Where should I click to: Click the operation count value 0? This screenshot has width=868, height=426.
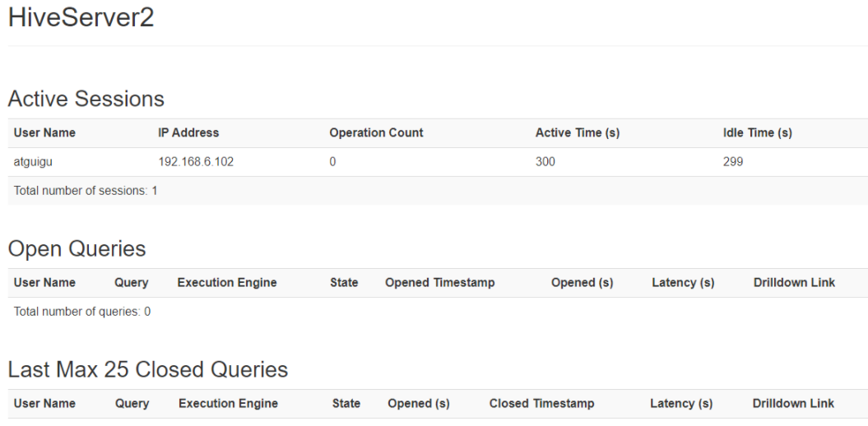[x=332, y=162]
